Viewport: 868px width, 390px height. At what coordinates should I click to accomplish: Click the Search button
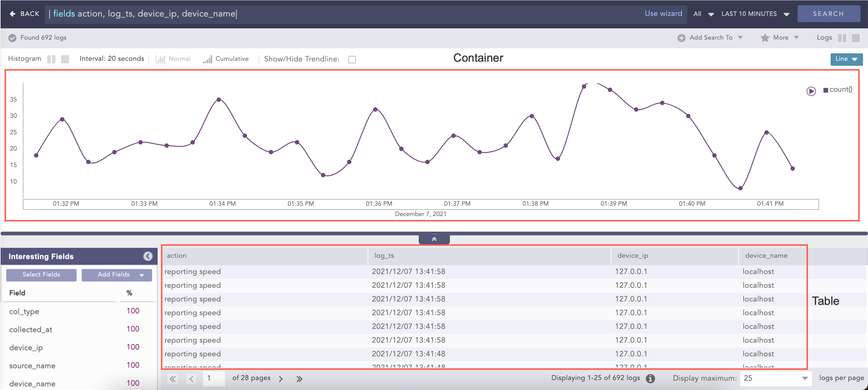pyautogui.click(x=828, y=14)
